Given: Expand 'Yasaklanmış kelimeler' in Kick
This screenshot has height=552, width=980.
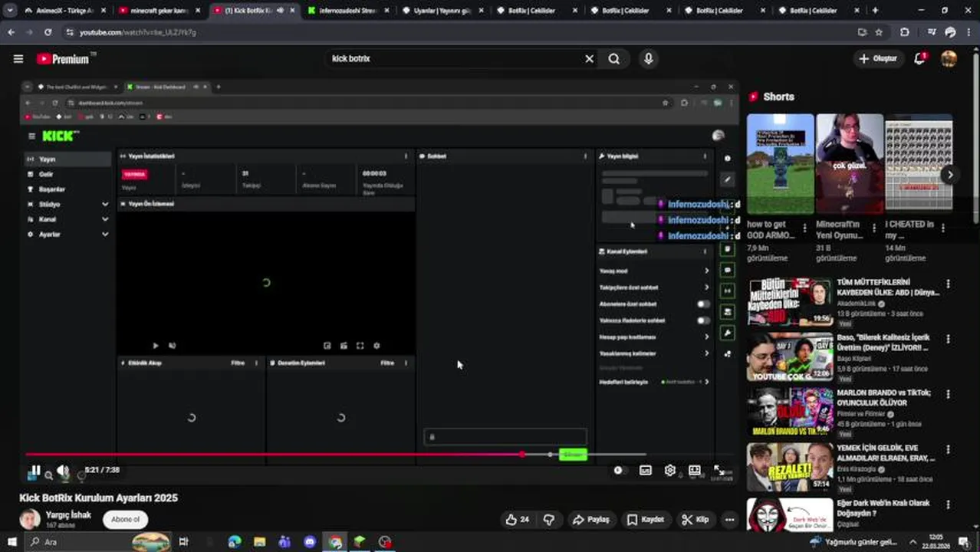Looking at the screenshot, I should click(x=653, y=353).
